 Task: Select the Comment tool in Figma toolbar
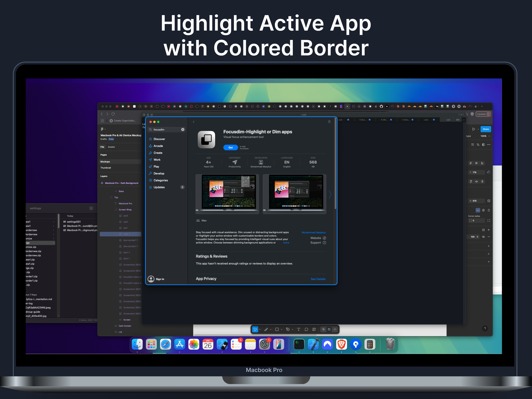306,329
